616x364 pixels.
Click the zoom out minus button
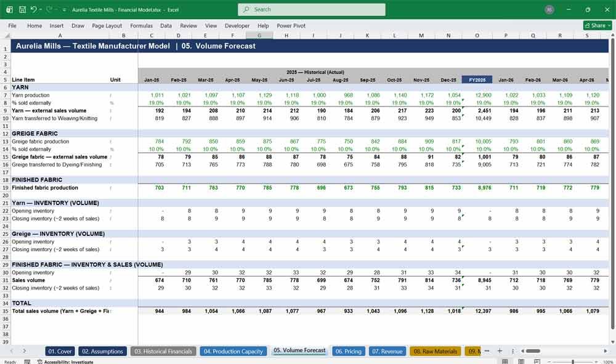coord(549,362)
